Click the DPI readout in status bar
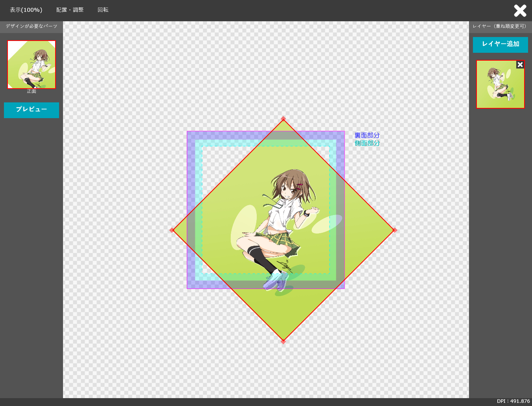The image size is (532, 406). point(513,401)
